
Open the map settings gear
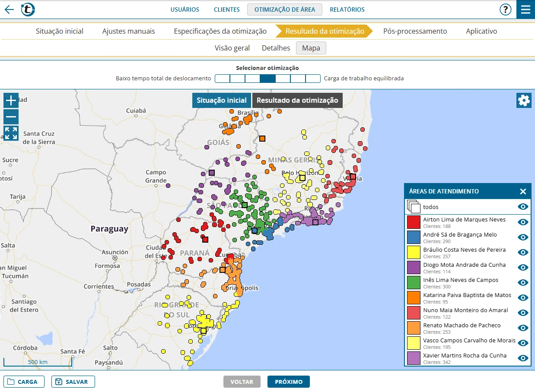(523, 100)
